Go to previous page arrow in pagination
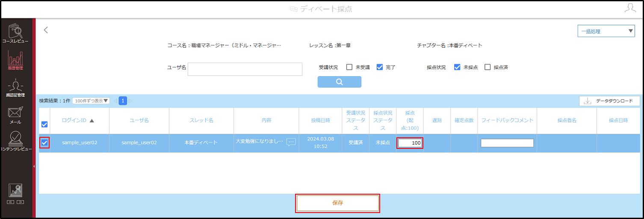This screenshot has height=219, width=644. pyautogui.click(x=115, y=101)
